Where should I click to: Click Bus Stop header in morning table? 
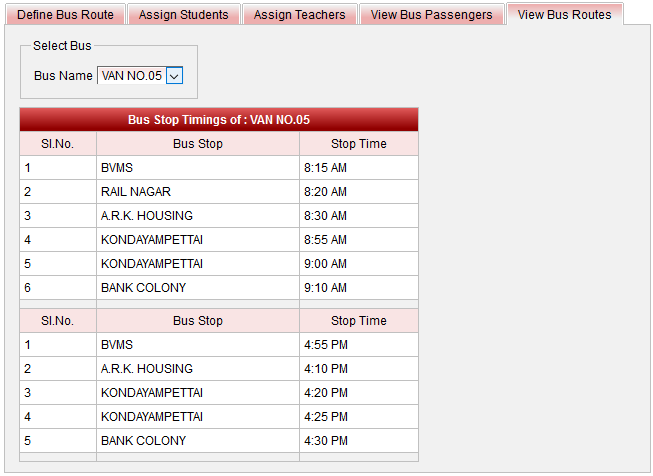(x=197, y=144)
